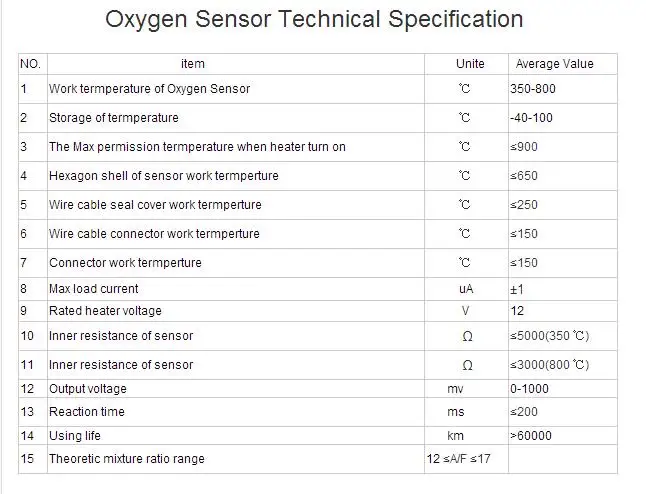Click the -40-100 value cell
This screenshot has height=494, width=646.
coord(531,118)
